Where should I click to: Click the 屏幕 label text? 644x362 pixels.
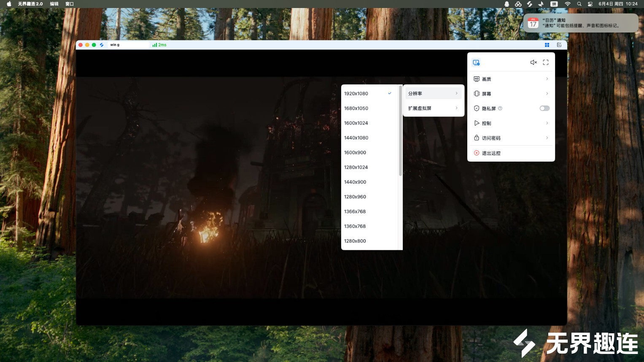[x=487, y=94]
